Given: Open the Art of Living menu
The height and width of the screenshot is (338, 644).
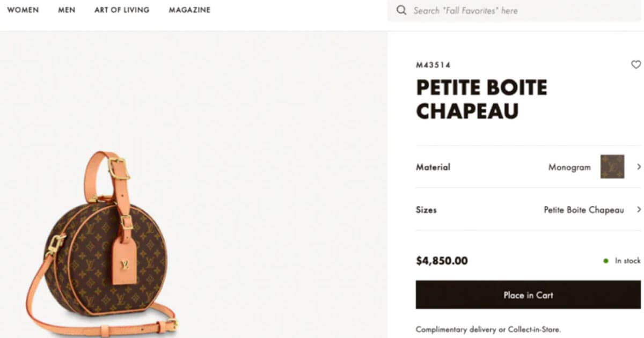Looking at the screenshot, I should (x=122, y=10).
